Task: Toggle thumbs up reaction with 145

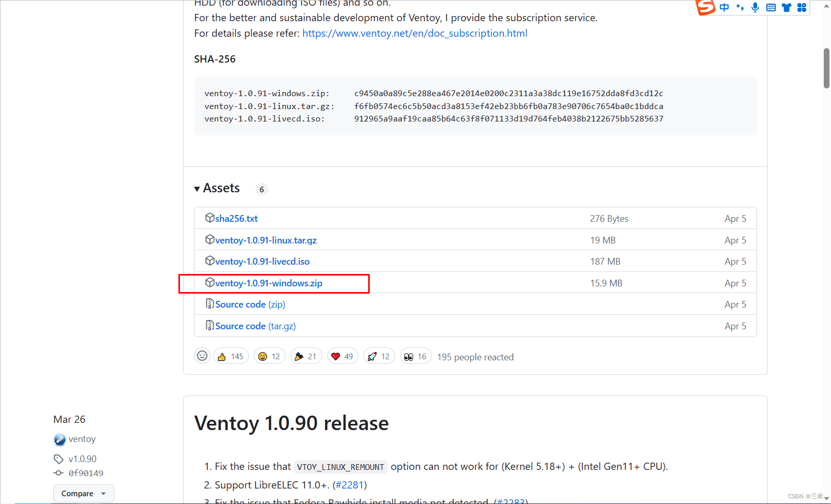Action: tap(231, 356)
